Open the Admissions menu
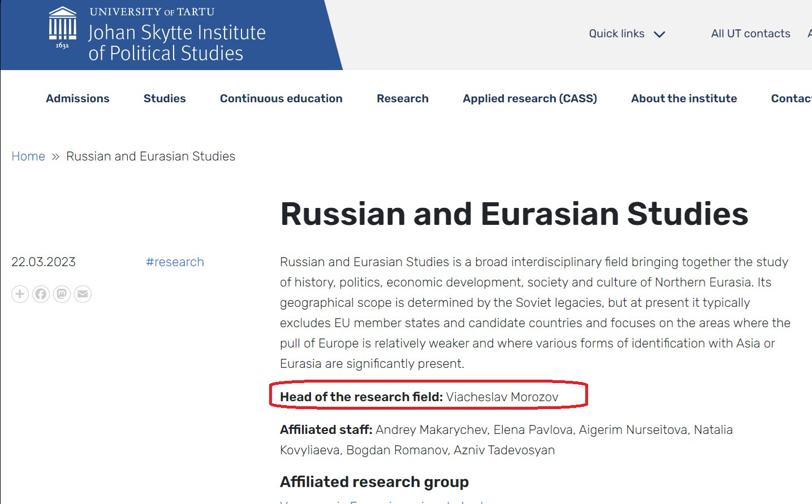Screen dimensions: 812x504 [x=77, y=98]
